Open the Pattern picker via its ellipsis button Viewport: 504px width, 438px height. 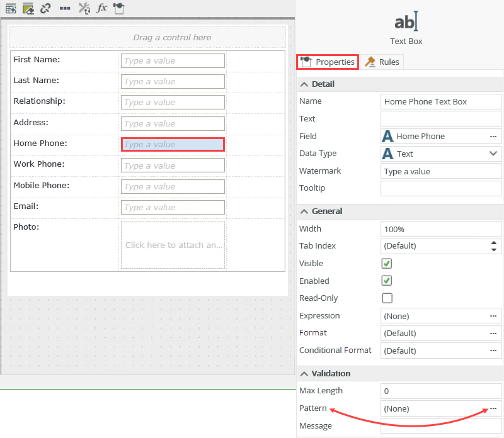click(x=494, y=408)
